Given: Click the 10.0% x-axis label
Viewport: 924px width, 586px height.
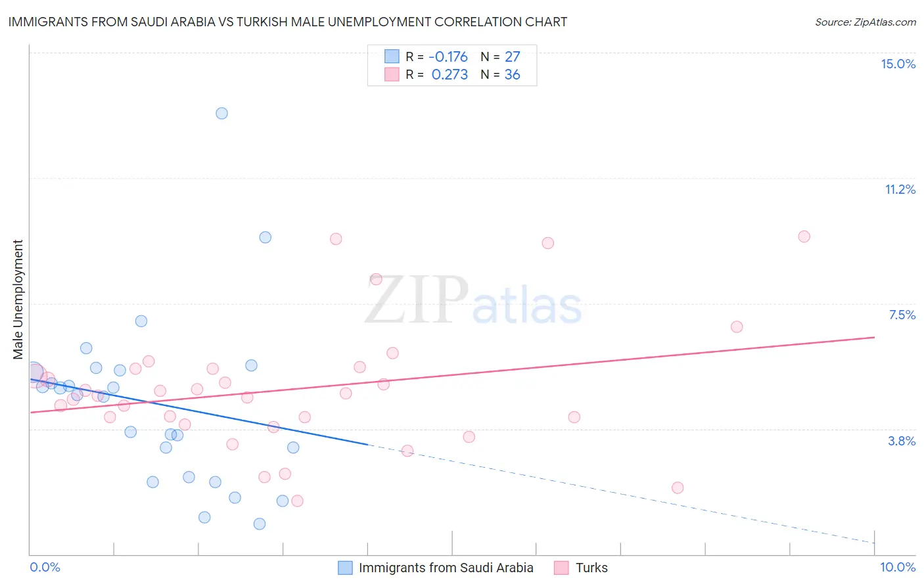Looking at the screenshot, I should click(898, 567).
